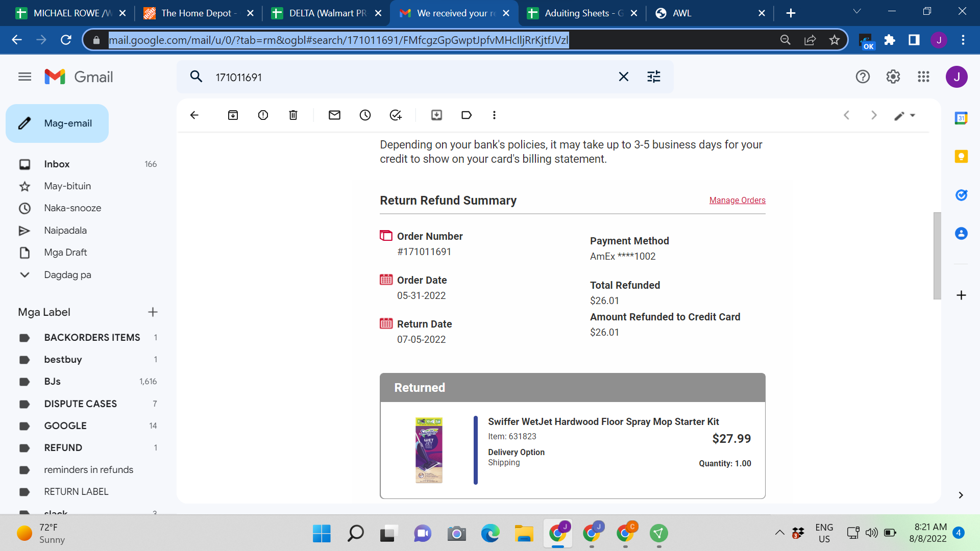The height and width of the screenshot is (551, 980).
Task: Collapse the side panel chevron
Action: click(961, 495)
